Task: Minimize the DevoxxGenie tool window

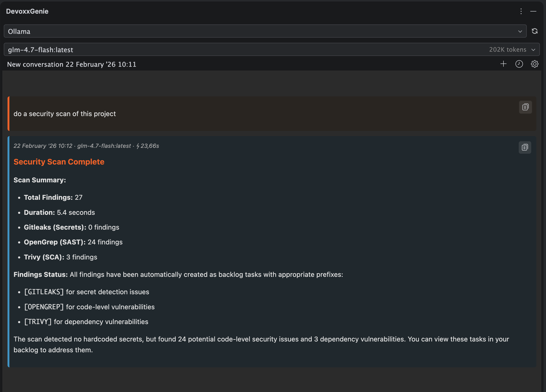Action: (533, 11)
